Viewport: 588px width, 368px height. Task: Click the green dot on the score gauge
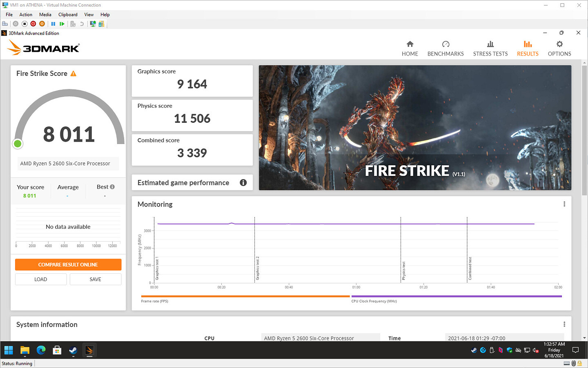pos(18,144)
